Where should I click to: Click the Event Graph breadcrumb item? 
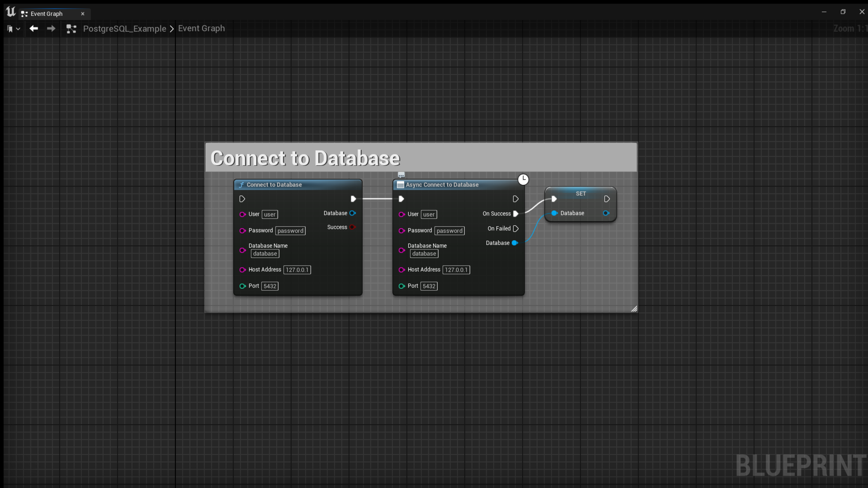point(201,28)
